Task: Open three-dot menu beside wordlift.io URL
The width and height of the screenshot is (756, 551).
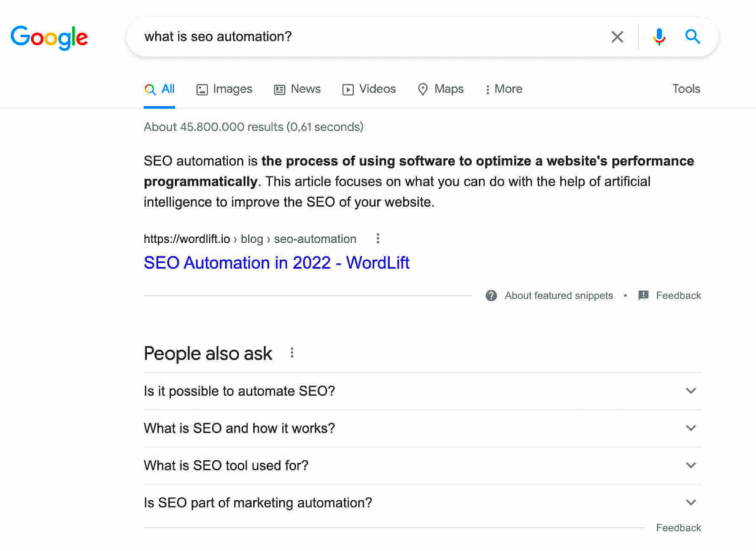Action: [x=378, y=239]
